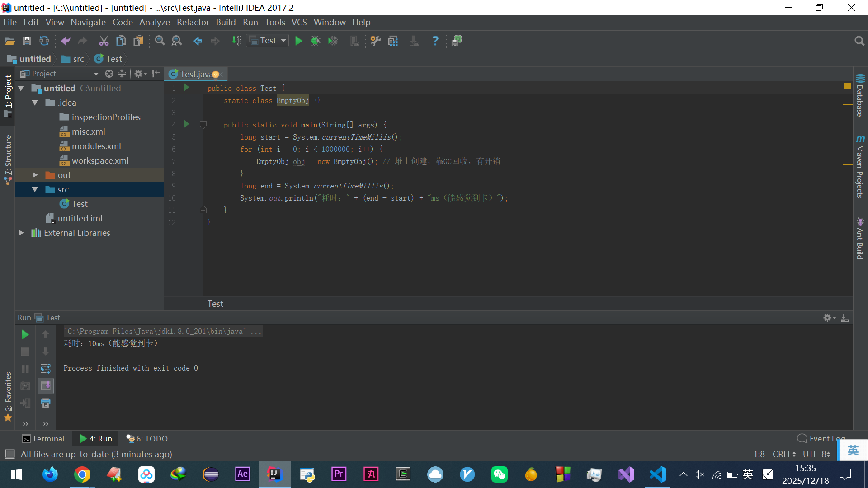This screenshot has height=488, width=868.
Task: Click the Search Everywhere magnifier icon
Action: (859, 41)
